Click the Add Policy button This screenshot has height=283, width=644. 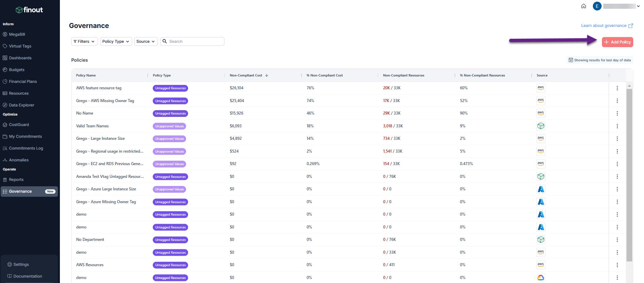(617, 42)
